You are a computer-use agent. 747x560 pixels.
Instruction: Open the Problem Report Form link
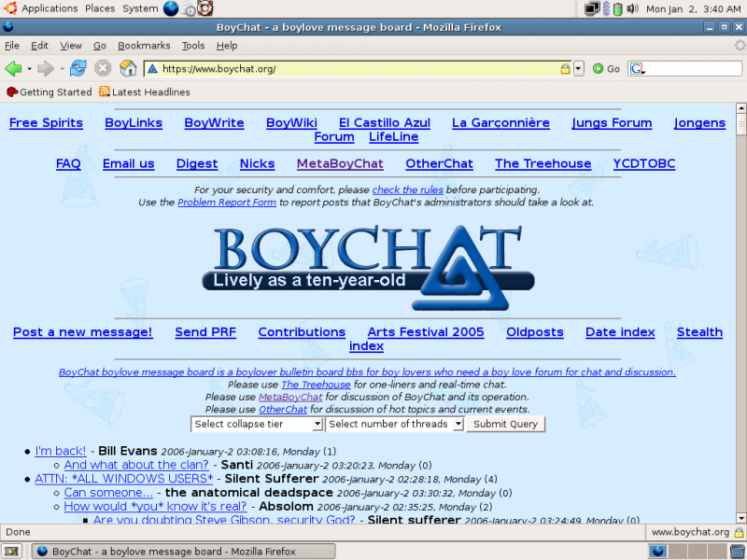(x=227, y=202)
